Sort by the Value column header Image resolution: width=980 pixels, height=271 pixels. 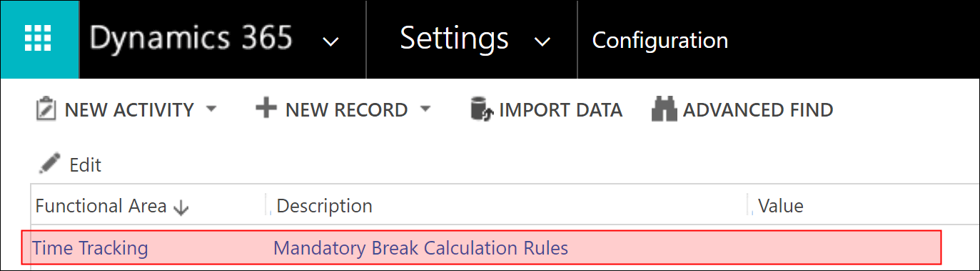point(780,207)
